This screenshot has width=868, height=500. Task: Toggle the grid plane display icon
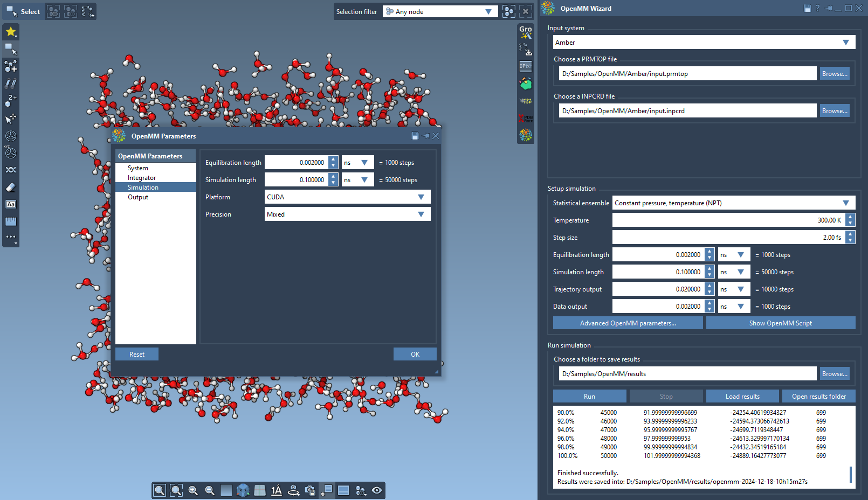(x=260, y=490)
